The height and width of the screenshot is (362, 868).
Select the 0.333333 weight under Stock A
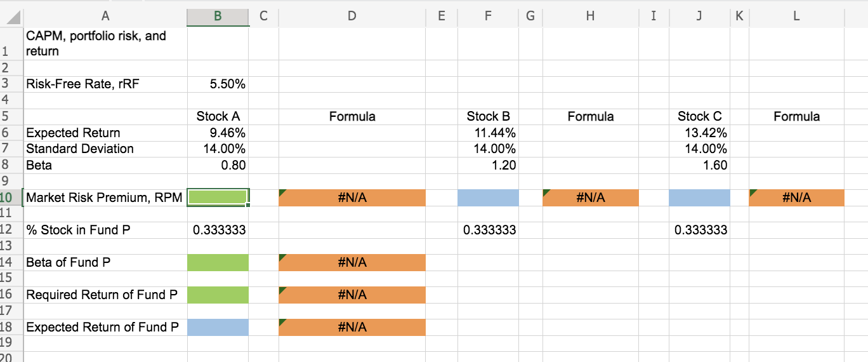[218, 230]
